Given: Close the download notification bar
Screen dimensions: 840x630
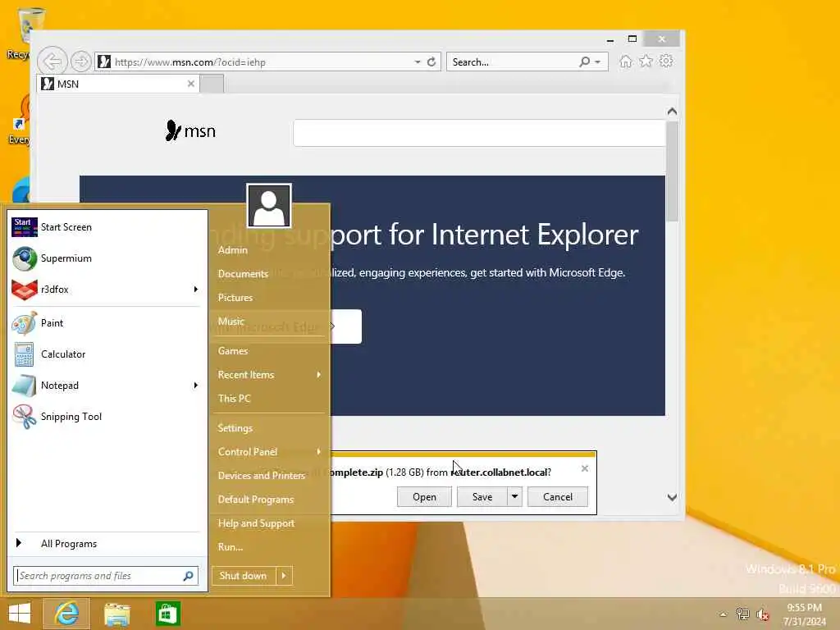Looking at the screenshot, I should (584, 468).
